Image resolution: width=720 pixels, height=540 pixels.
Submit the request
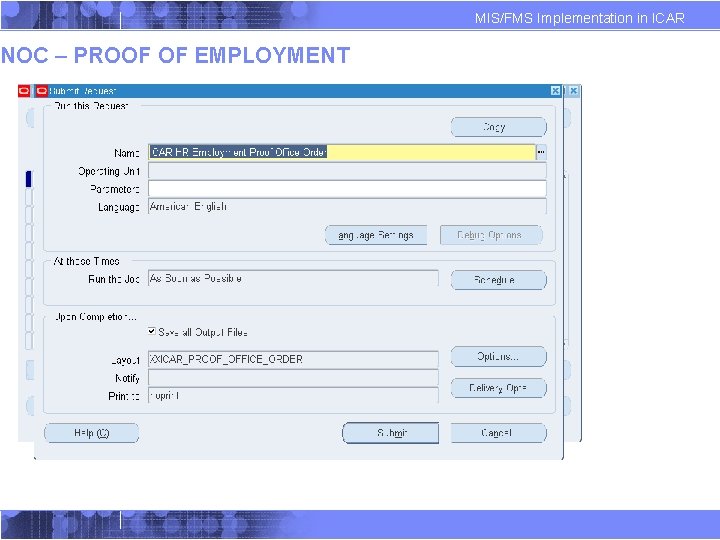391,433
